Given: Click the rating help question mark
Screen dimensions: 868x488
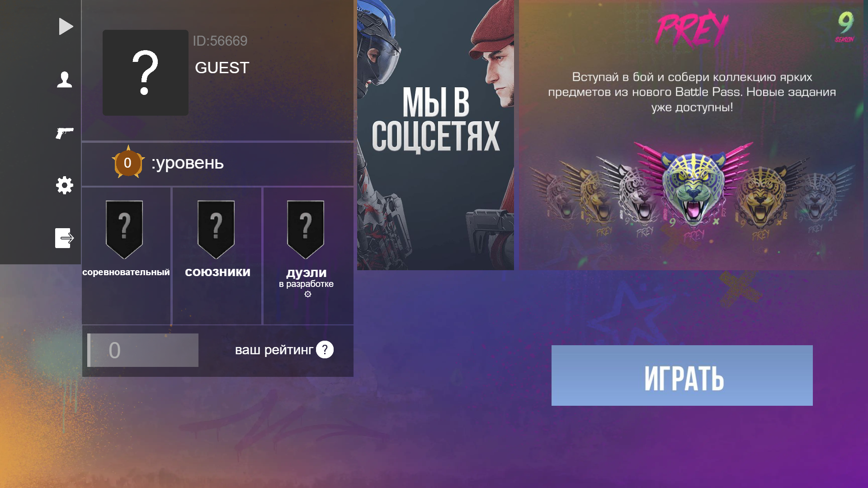Looking at the screenshot, I should [325, 350].
